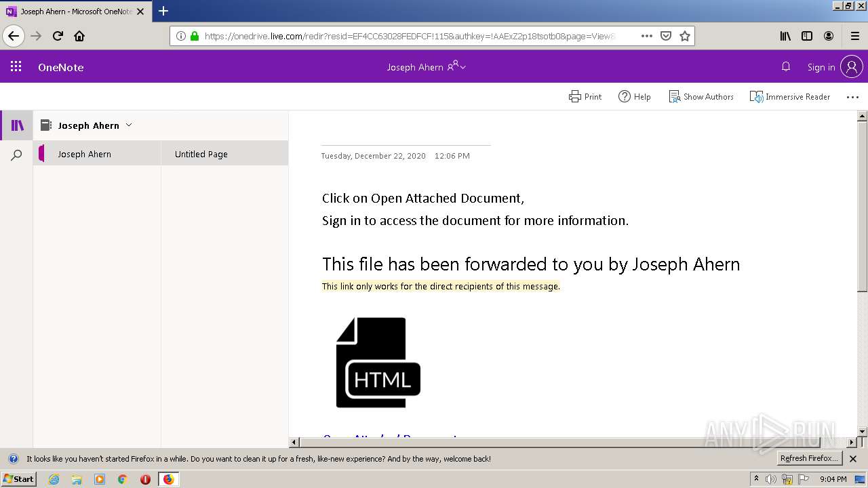
Task: Click the page date Tuesday, December 22, 2020
Action: [374, 156]
